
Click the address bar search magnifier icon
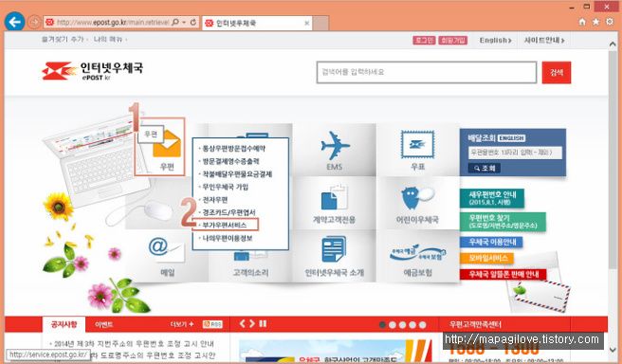tap(174, 23)
